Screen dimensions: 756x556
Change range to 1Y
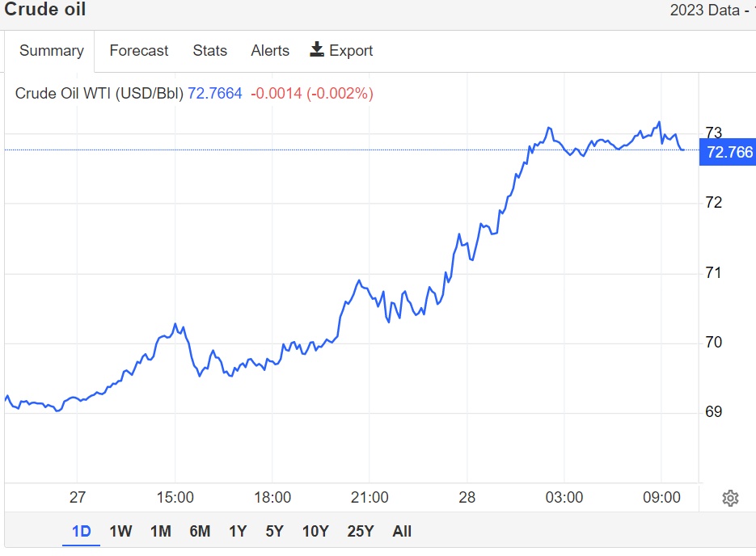(x=238, y=531)
